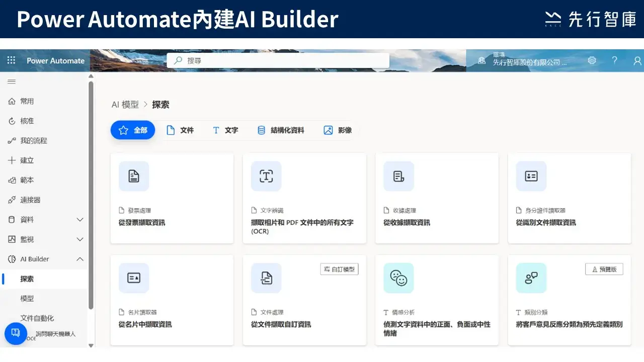Open the help question mark icon

[x=614, y=60]
